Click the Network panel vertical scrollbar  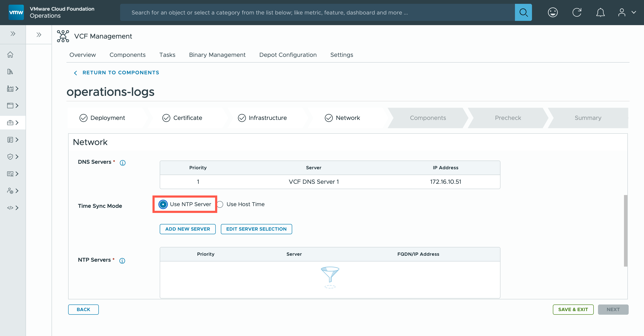pyautogui.click(x=625, y=231)
